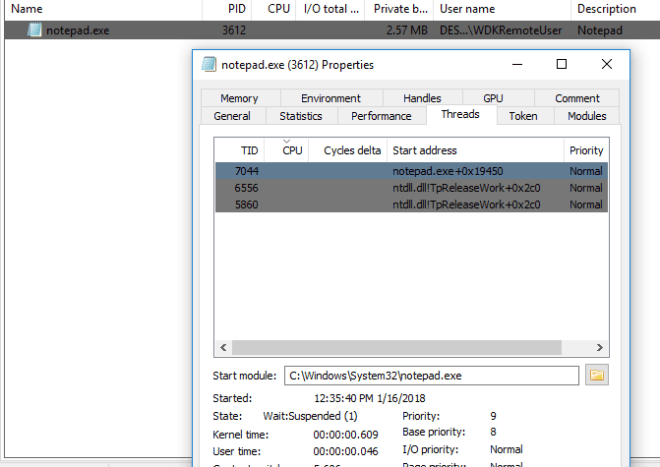660x467 pixels.
Task: Select thread 5860 row
Action: [x=411, y=204]
